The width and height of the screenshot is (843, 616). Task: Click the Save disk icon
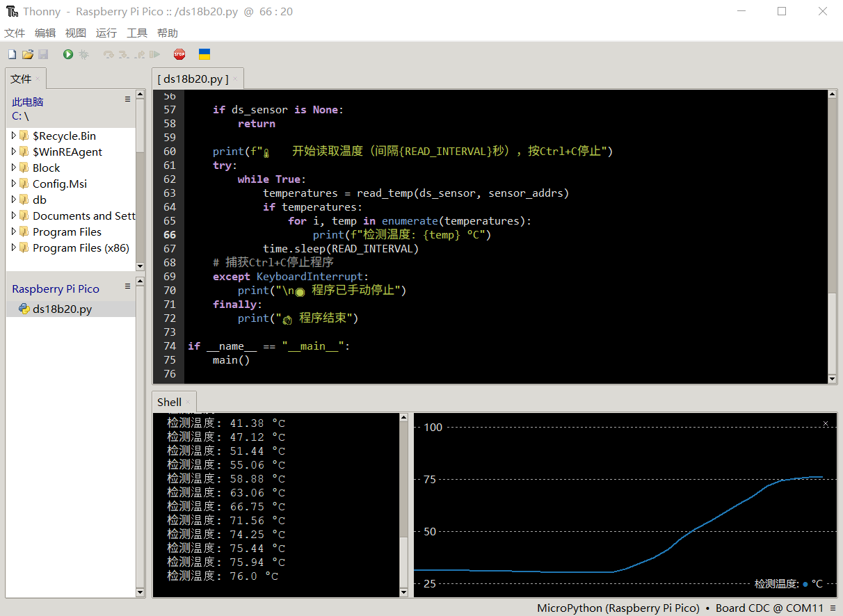(43, 54)
